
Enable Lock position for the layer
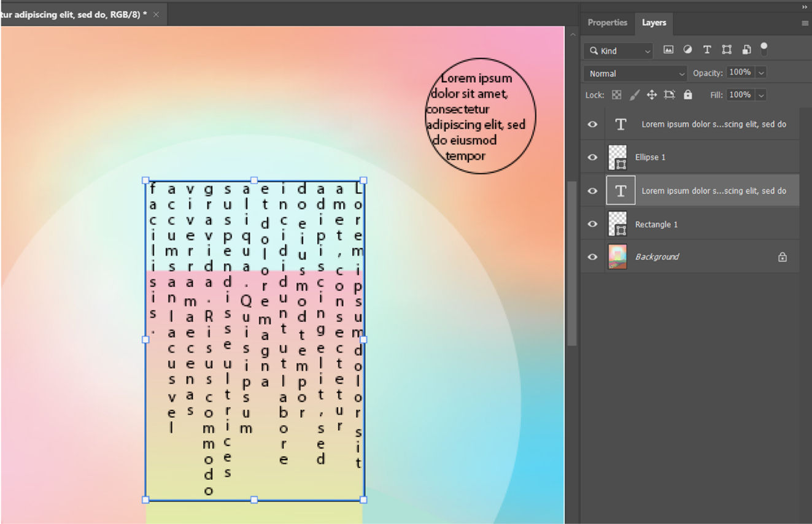click(x=651, y=94)
